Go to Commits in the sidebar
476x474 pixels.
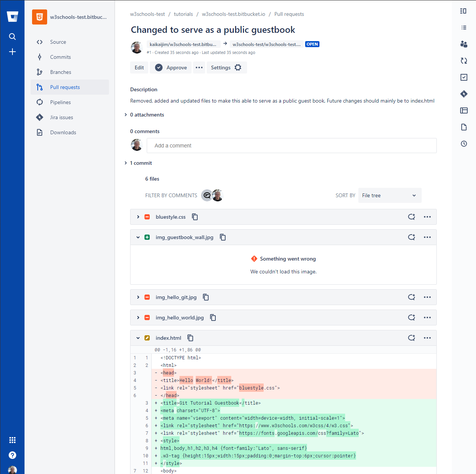[x=60, y=57]
